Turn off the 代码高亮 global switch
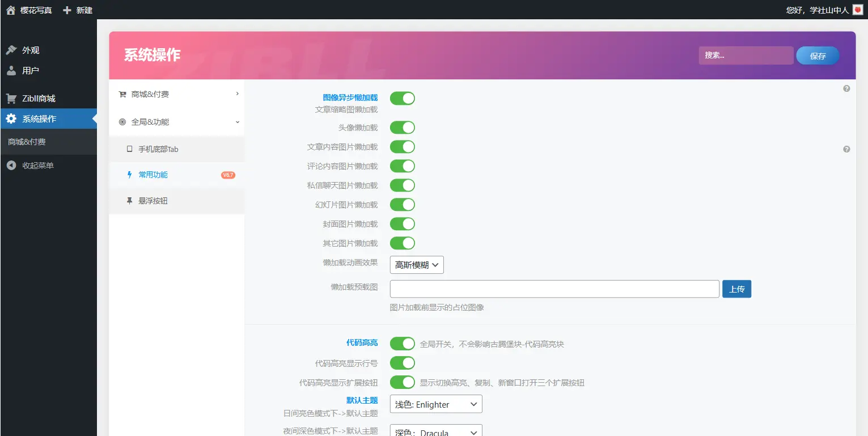868x436 pixels. (402, 343)
